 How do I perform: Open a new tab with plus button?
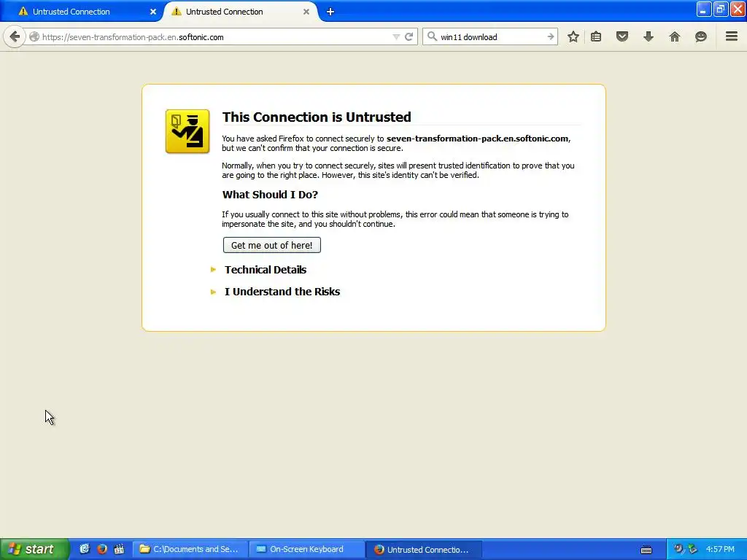coord(330,12)
